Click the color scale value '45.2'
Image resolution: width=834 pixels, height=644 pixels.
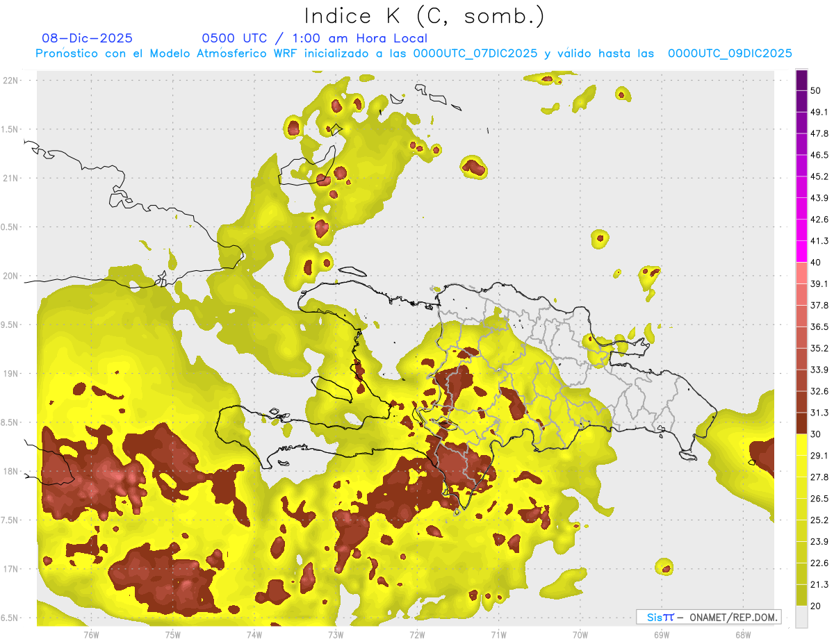coord(819,176)
